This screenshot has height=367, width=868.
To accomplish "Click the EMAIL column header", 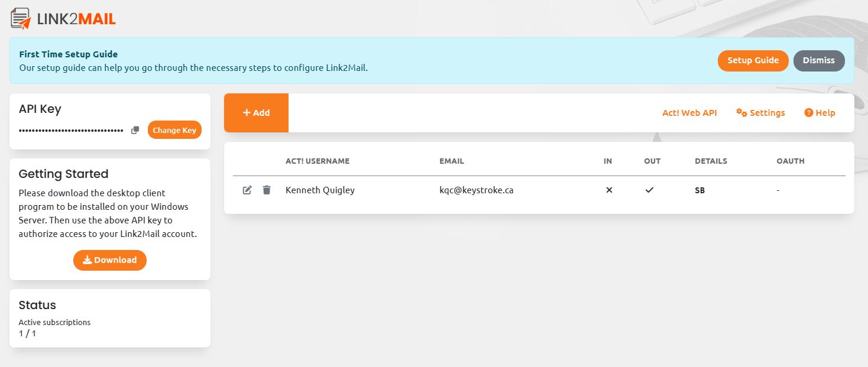I will click(x=452, y=161).
